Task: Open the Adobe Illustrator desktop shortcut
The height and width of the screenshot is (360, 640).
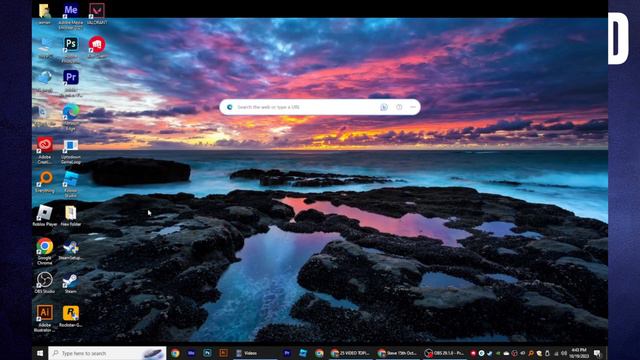Action: [44, 318]
